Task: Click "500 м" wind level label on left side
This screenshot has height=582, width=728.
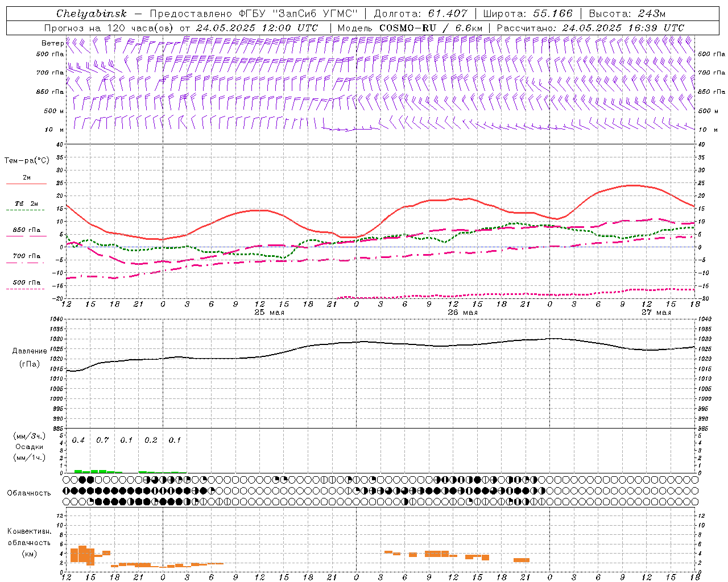Action: [54, 111]
